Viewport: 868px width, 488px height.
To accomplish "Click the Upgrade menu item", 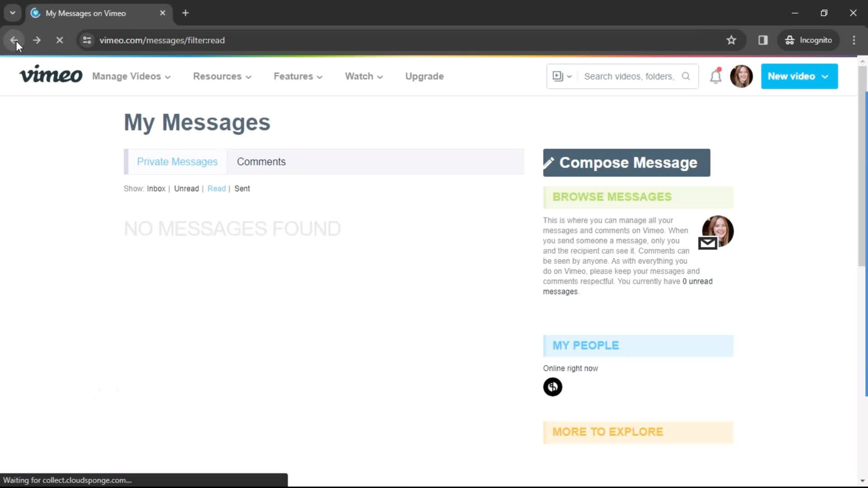I will coord(425,76).
